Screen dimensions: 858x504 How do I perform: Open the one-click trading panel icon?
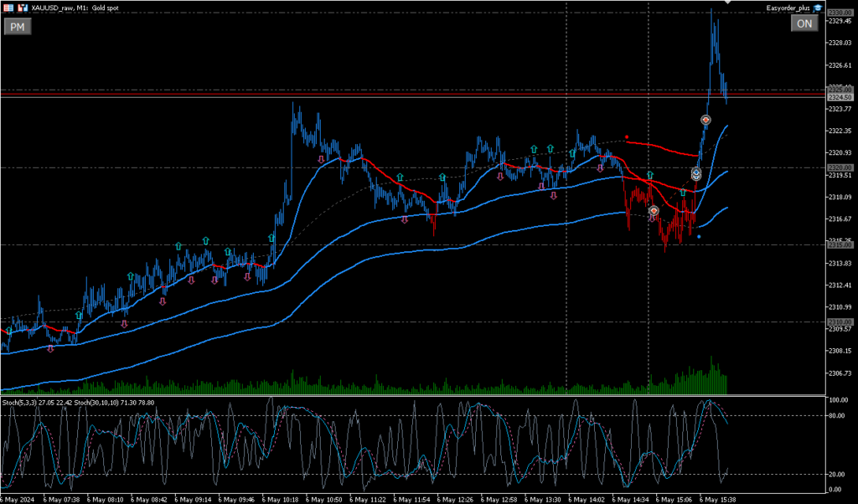click(x=8, y=8)
